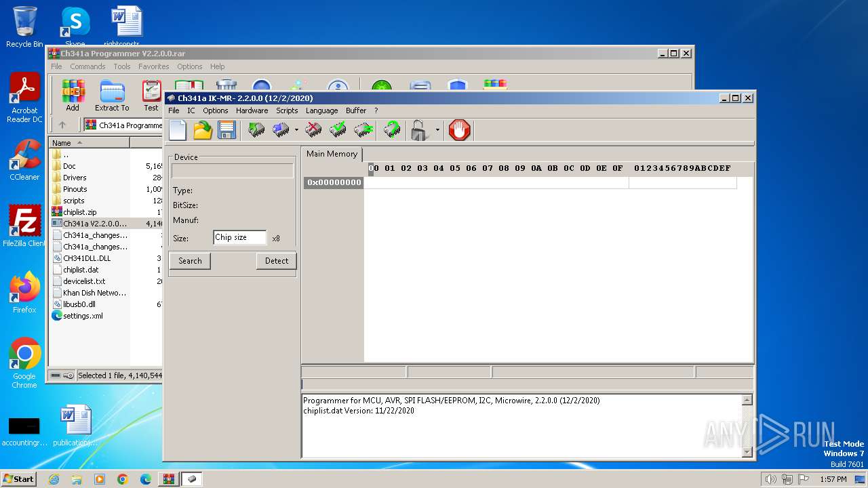This screenshot has height=488, width=868.
Task: Click the Windows Start button
Action: point(18,479)
